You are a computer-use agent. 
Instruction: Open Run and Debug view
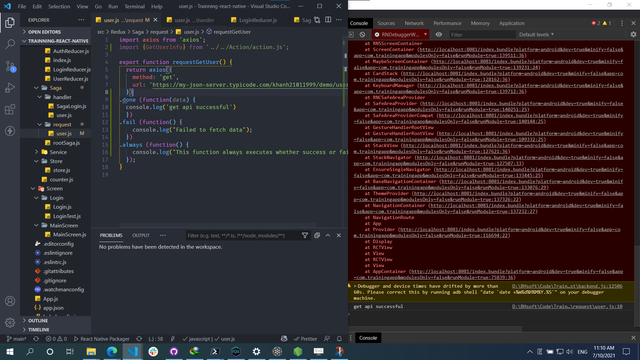click(x=10, y=88)
